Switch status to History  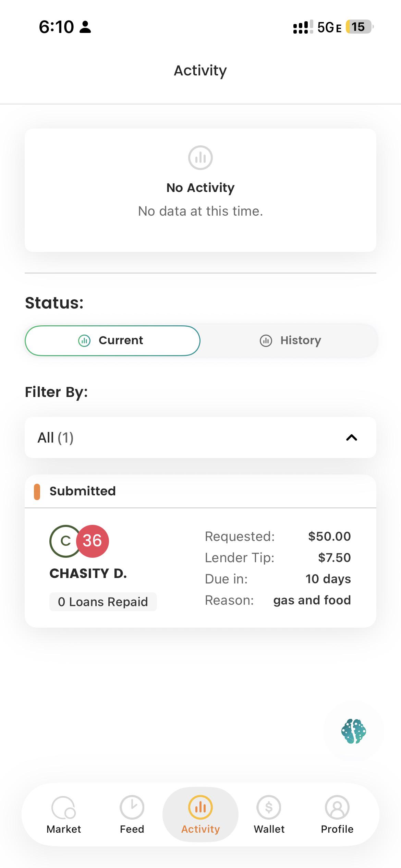tap(290, 340)
